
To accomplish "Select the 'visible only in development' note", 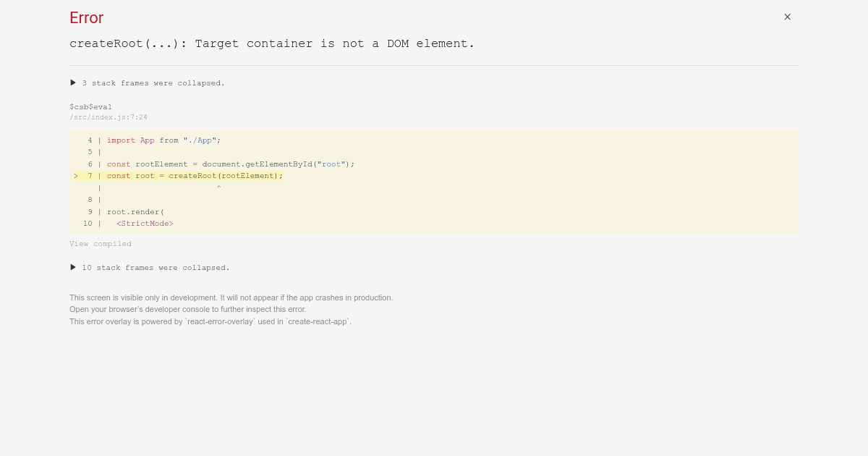I will click(x=231, y=297).
